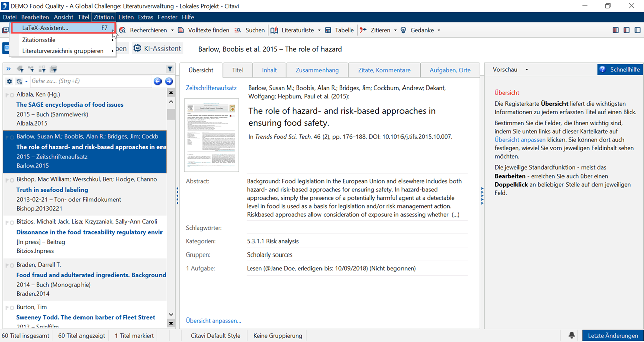
Task: Click the Letzte Änderungen button
Action: click(613, 336)
